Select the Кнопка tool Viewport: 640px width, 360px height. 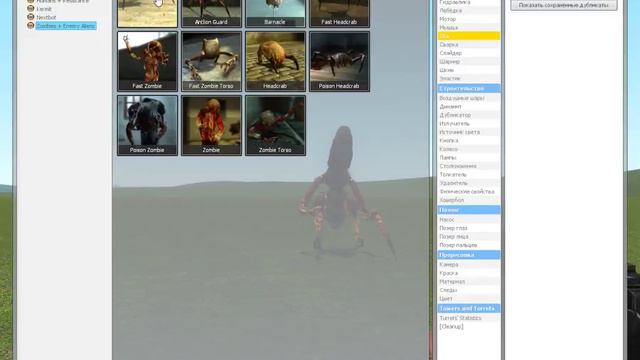[x=469, y=140]
